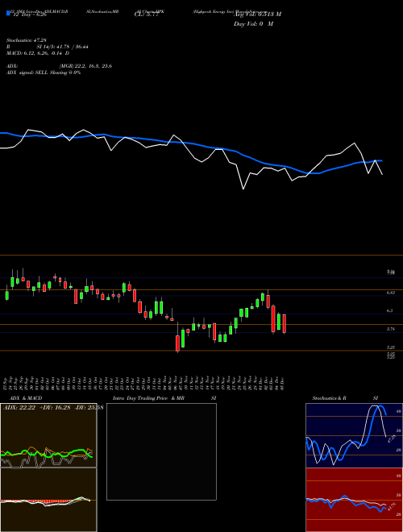This screenshot has width=403, height=532.
Task: Click the '(MGR) 22.2, 16.3, 25.6' ADX values
Action: [85, 66]
